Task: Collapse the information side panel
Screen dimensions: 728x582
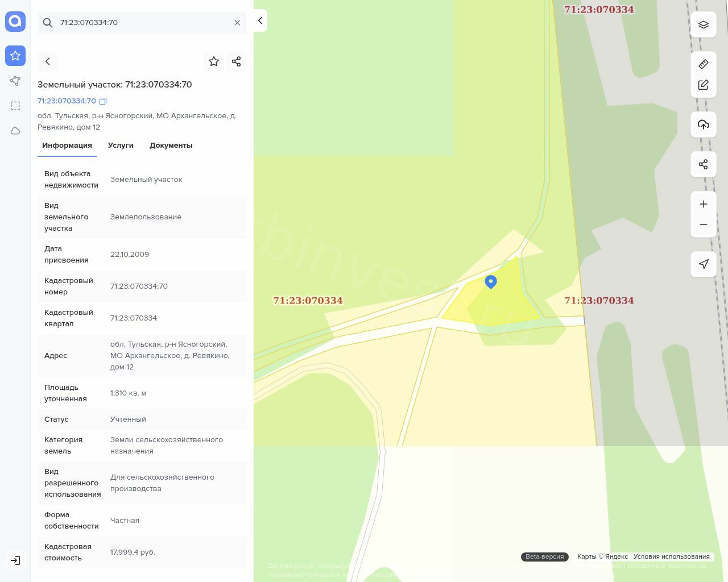Action: (260, 20)
